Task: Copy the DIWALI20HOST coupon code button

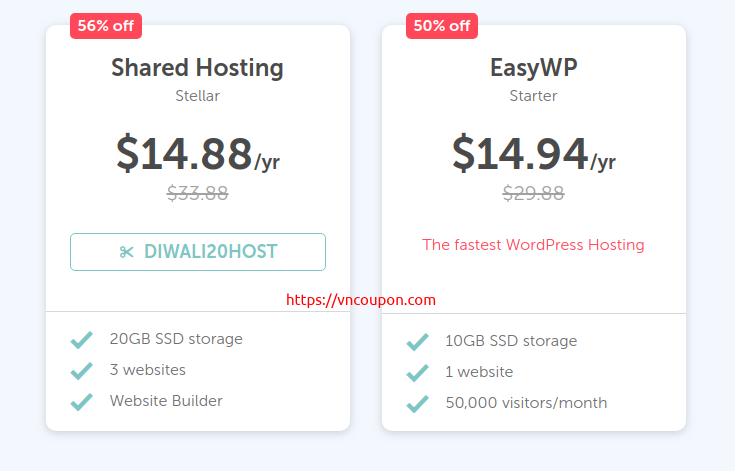Action: pos(198,252)
